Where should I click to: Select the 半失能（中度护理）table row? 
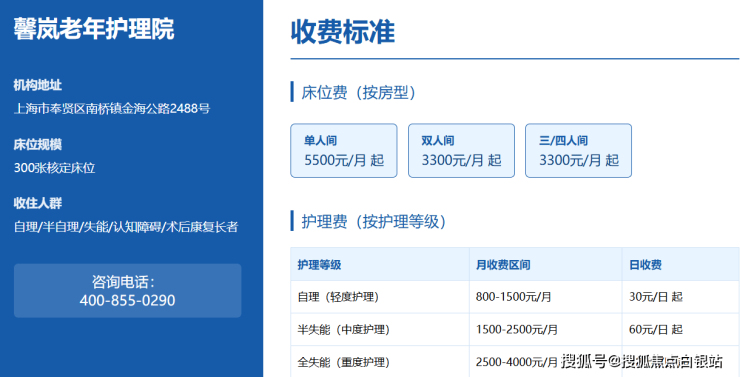pos(515,329)
